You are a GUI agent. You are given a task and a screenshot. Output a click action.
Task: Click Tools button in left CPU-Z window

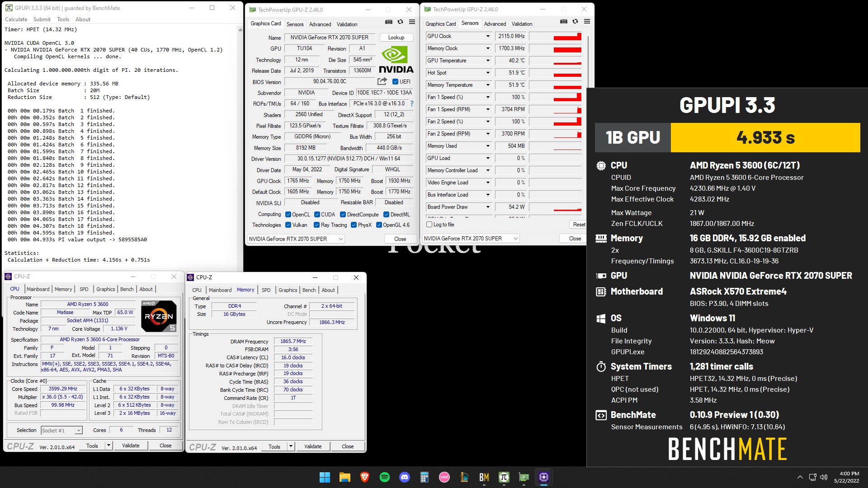pyautogui.click(x=92, y=446)
